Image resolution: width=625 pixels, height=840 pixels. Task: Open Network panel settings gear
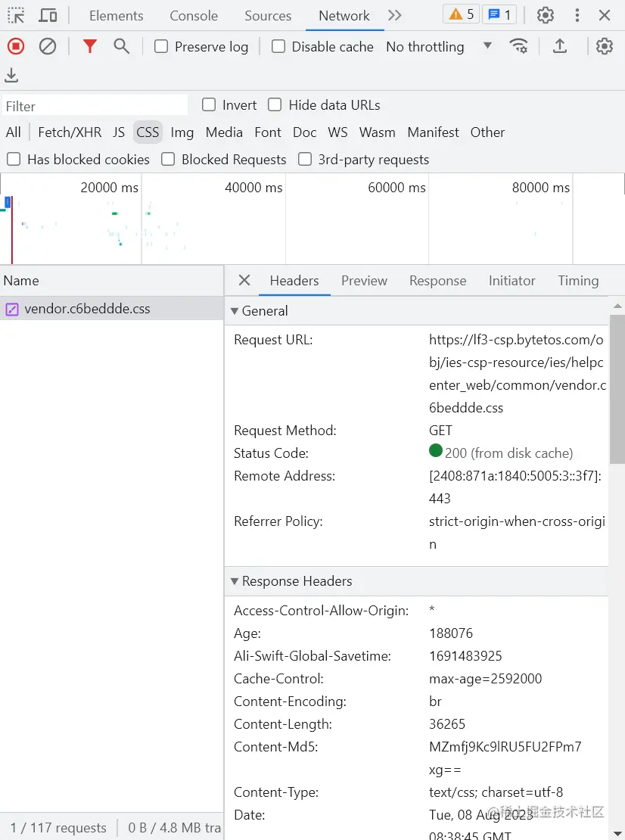(x=604, y=47)
